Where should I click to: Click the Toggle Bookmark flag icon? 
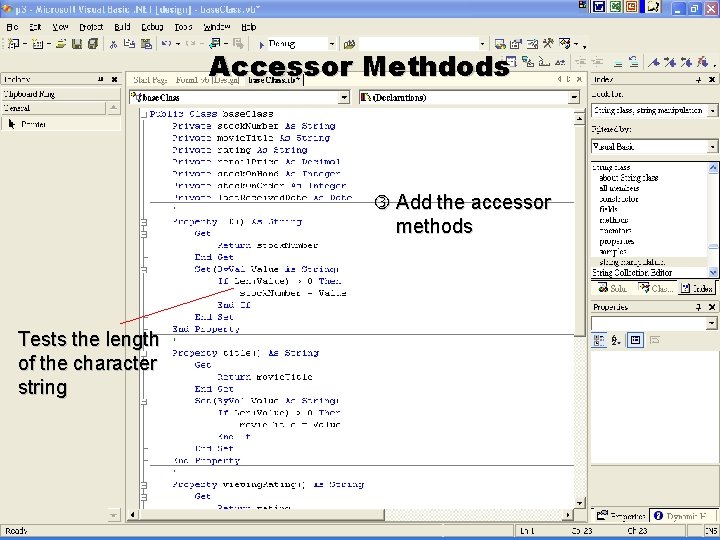click(x=654, y=62)
